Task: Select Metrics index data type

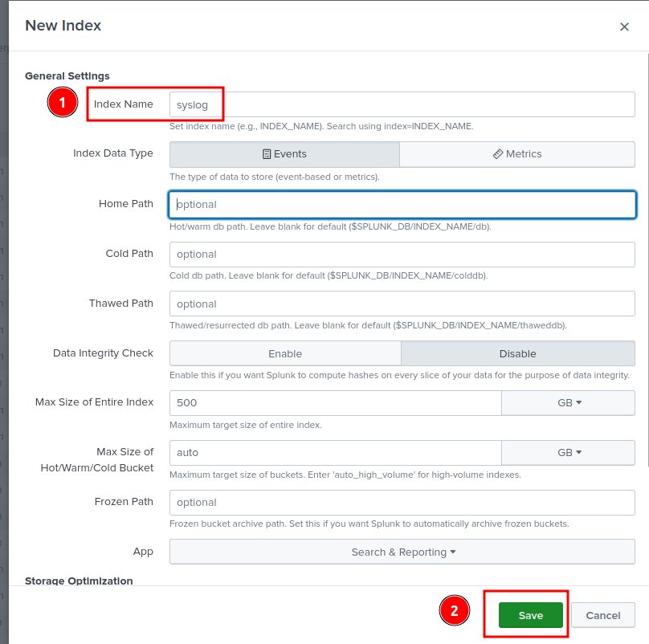Action: [x=517, y=154]
